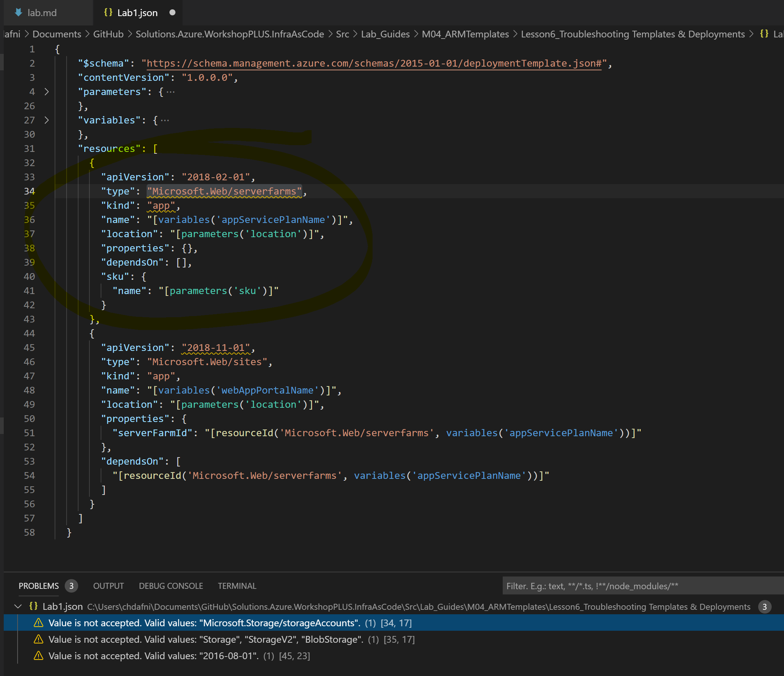
Task: Click the unsaved changes dot on Lab1.json tab
Action: tap(172, 12)
